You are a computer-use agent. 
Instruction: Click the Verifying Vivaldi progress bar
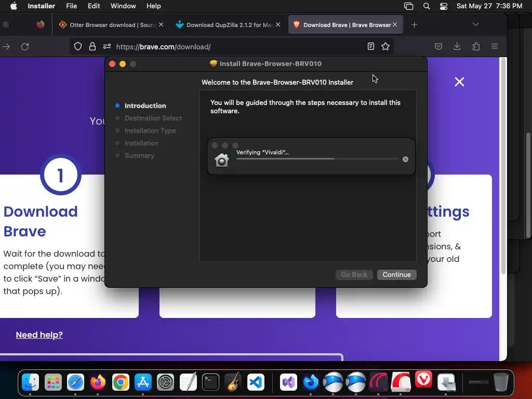click(x=317, y=159)
